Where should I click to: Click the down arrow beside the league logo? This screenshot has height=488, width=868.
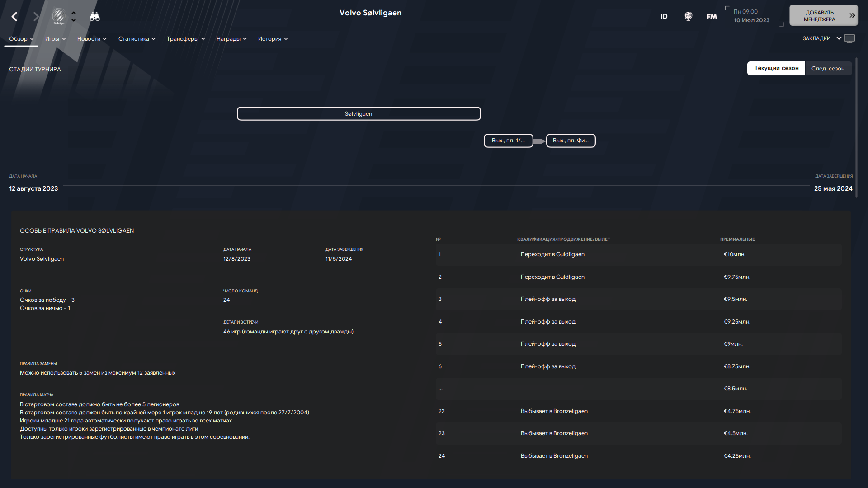74,20
